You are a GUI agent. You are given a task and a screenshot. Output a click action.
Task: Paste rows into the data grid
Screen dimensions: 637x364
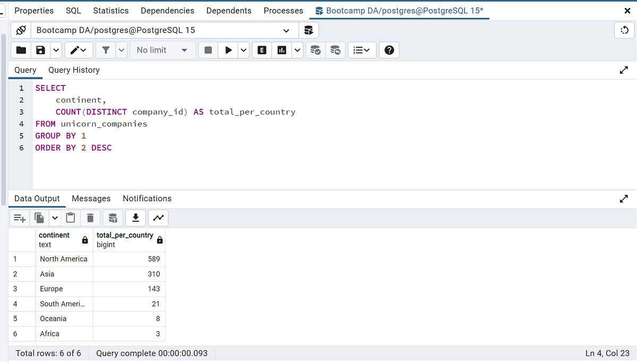[x=71, y=218]
